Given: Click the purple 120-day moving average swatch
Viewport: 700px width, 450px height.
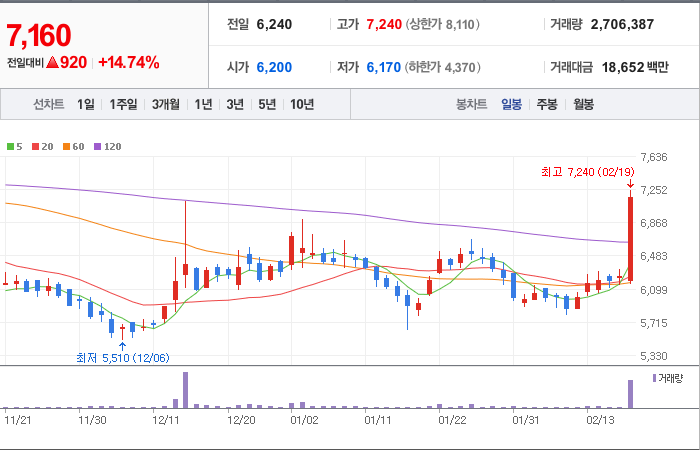Looking at the screenshot, I should tap(97, 146).
